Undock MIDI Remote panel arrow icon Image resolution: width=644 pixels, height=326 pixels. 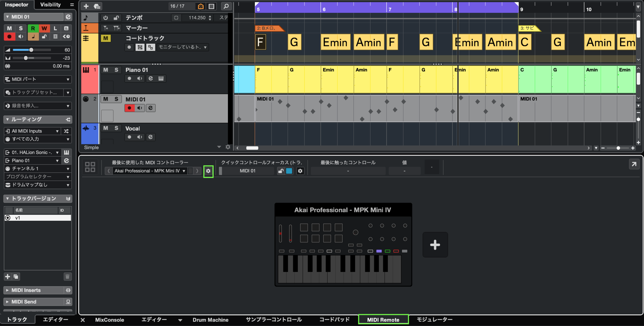click(634, 164)
